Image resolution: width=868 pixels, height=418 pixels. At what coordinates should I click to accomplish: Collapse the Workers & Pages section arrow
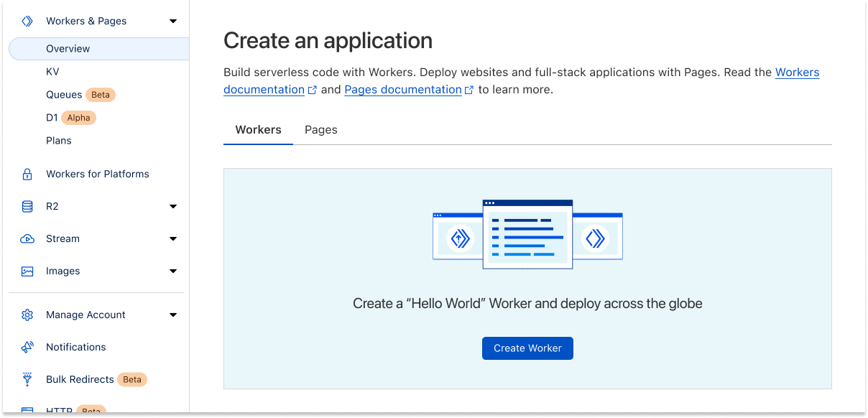(172, 22)
